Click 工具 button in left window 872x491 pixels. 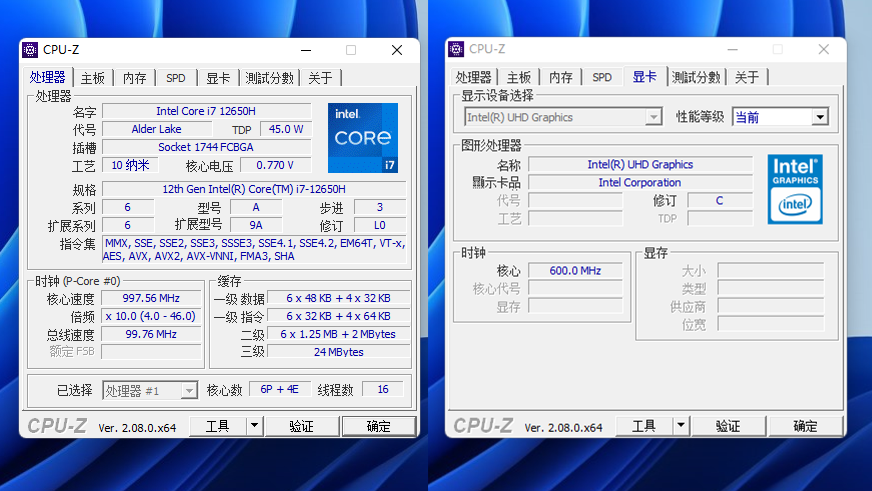(217, 426)
